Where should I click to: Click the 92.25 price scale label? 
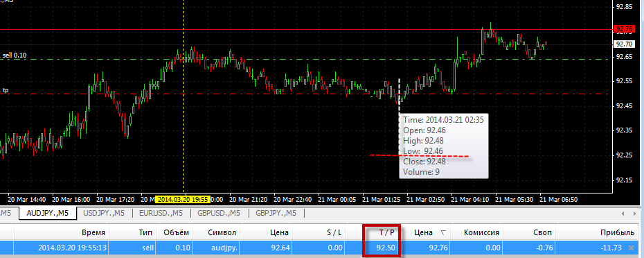coord(625,155)
